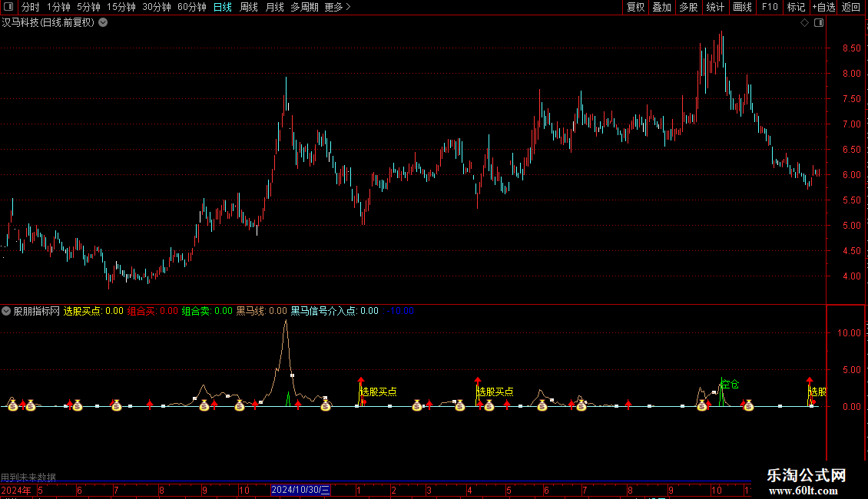Viewport: 868px width, 499px height.
Task: Click the 2024年 label on the time axis
Action: pos(16,490)
